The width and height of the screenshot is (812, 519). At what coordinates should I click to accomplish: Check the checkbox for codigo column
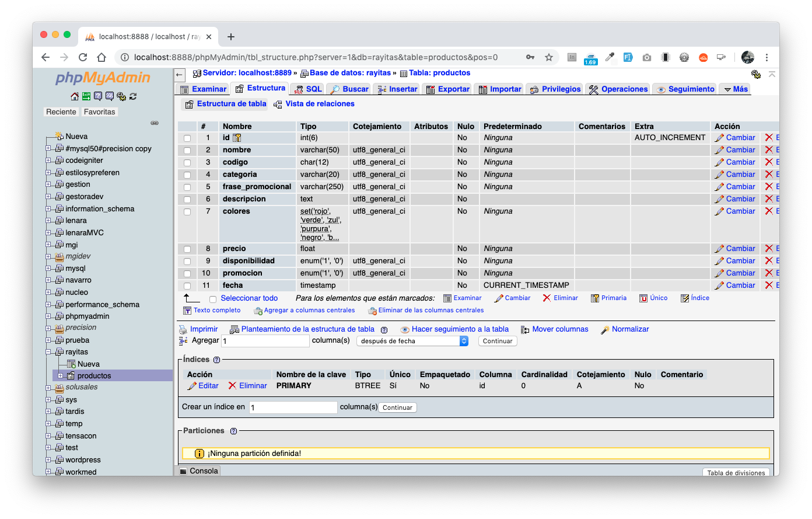click(x=187, y=163)
